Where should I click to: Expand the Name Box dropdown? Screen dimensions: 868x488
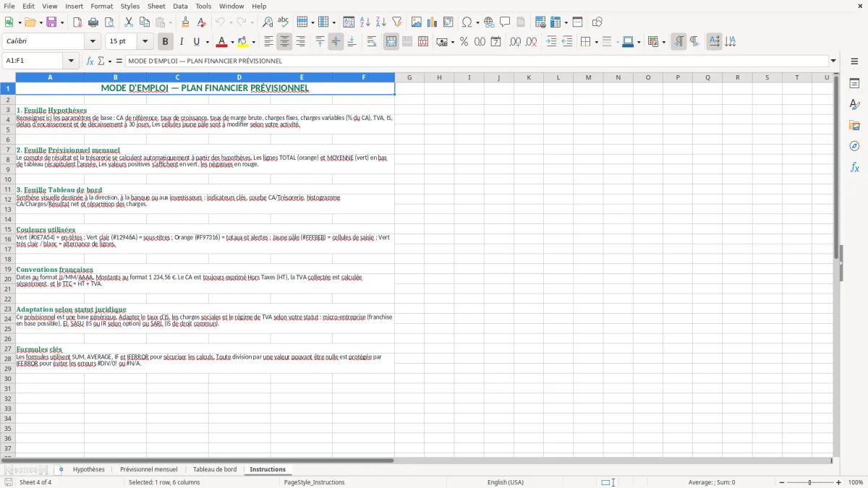tap(72, 61)
